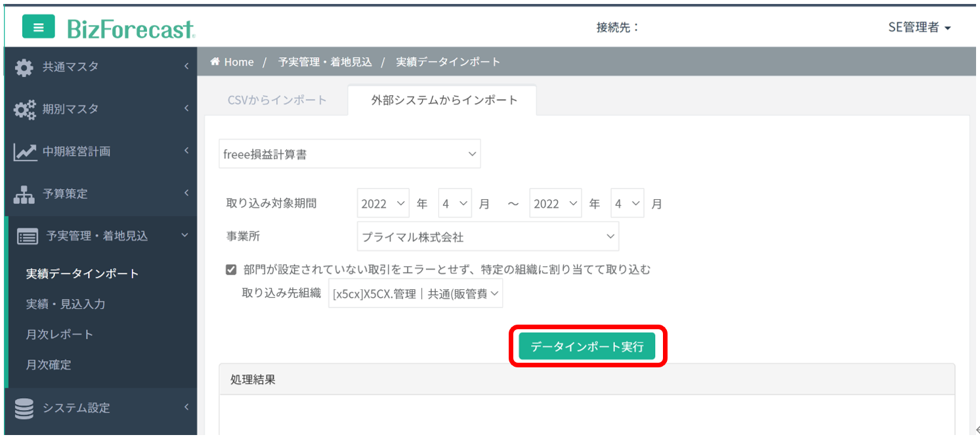Click inside the 処理結果 output area
980x437 pixels.
587,415
